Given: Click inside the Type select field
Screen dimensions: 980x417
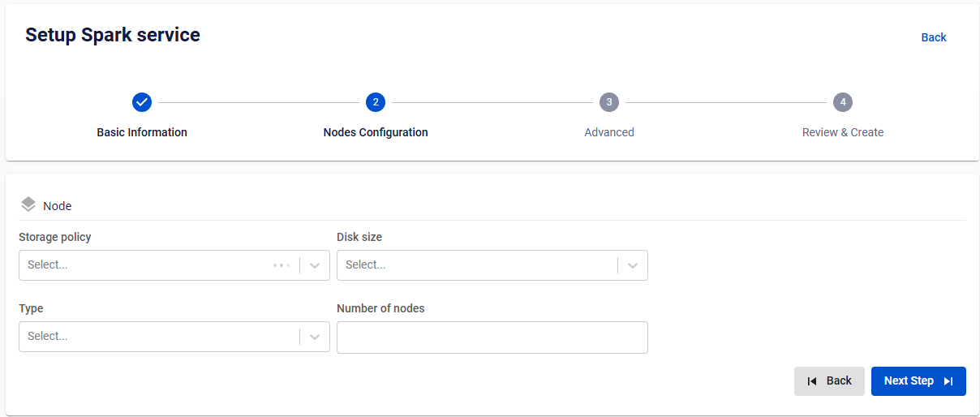Looking at the screenshot, I should coord(174,337).
